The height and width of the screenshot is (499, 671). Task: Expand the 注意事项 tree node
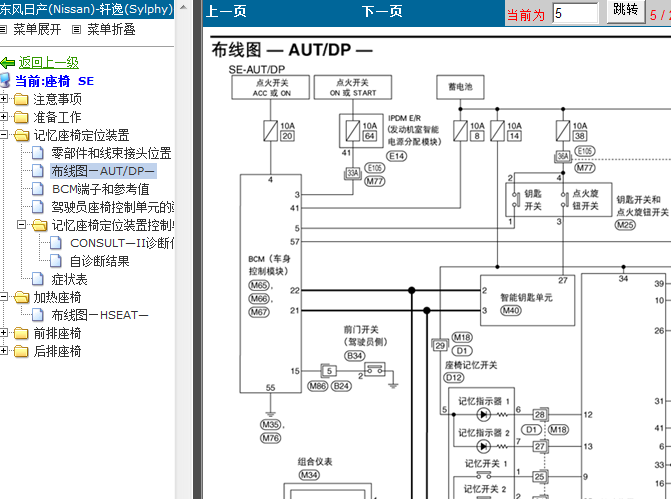click(3, 99)
